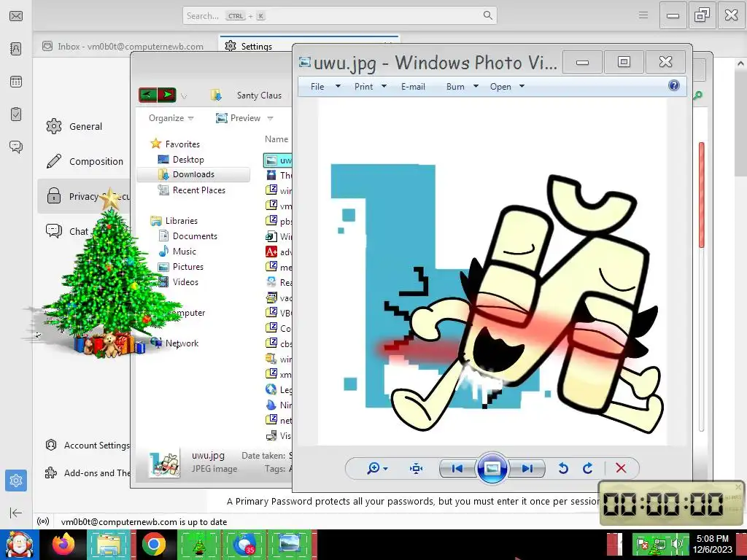Screen dimensions: 747x560
Task: Open Chat space in Thunderbird sidebar
Action: point(16,147)
